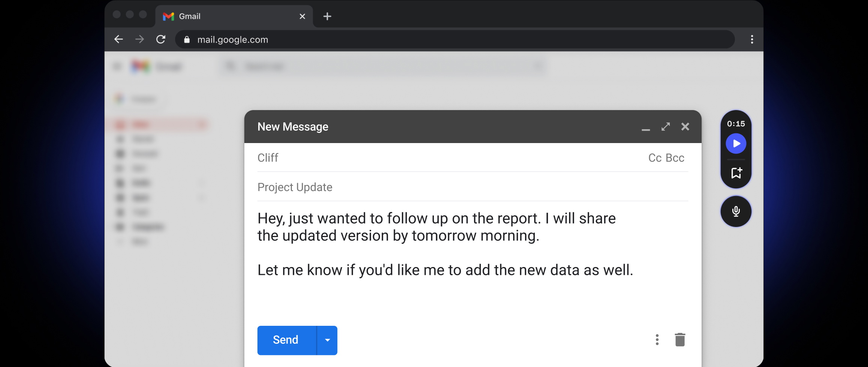The width and height of the screenshot is (868, 367).
Task: Click the microphone dictation button
Action: coord(736,211)
